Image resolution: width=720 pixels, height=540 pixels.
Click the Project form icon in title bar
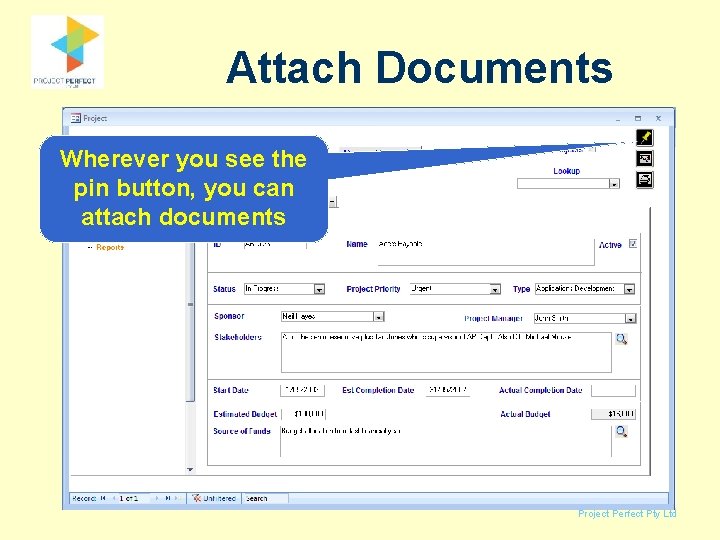[x=76, y=118]
